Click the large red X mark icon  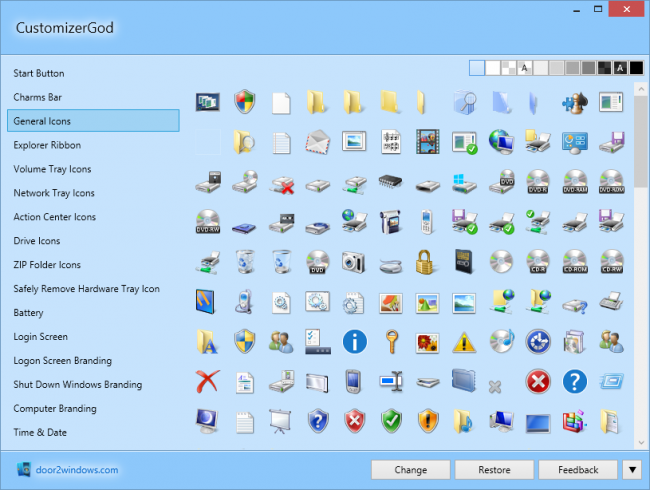click(x=208, y=381)
